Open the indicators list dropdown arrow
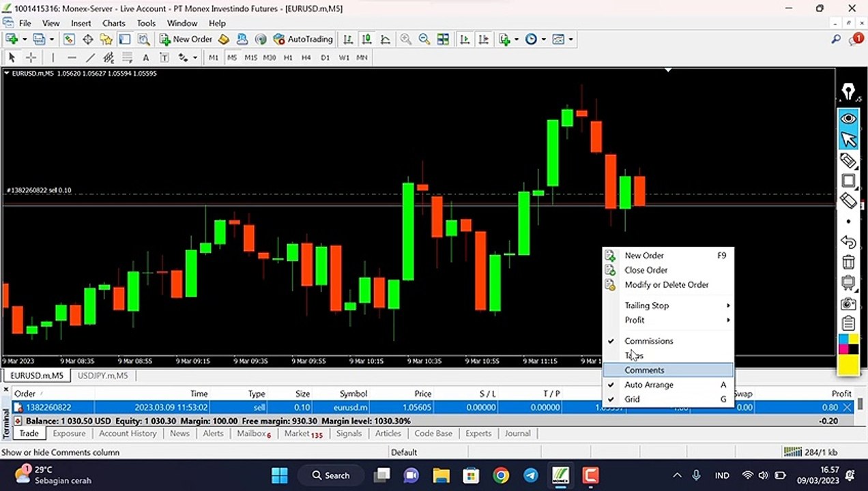 click(517, 40)
